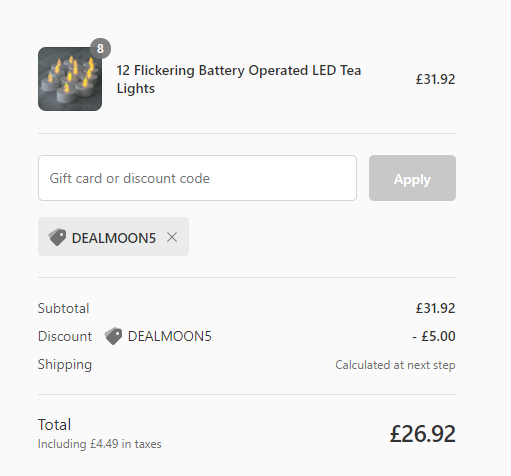Click the subtotal amount £31.92
This screenshot has height=476, width=511.
click(x=435, y=308)
